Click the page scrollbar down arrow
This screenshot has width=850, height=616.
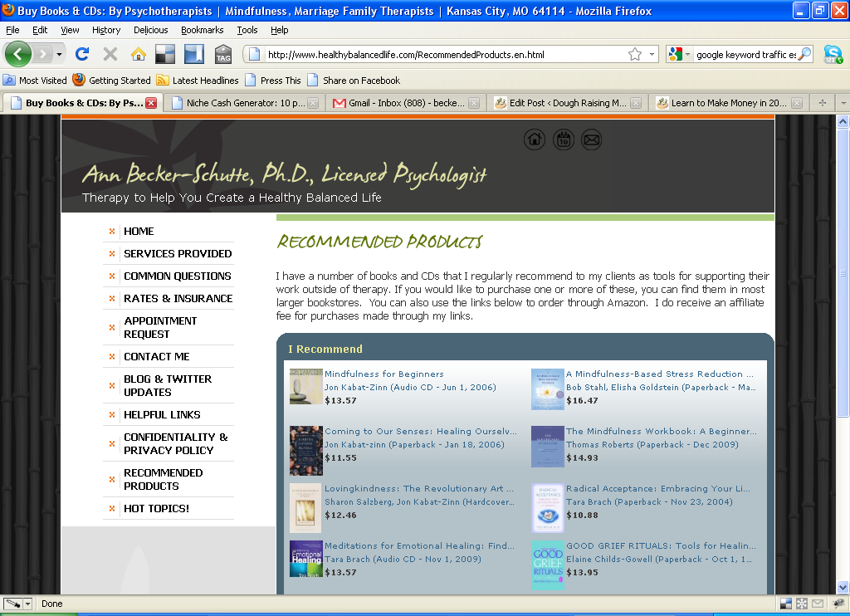pos(843,587)
